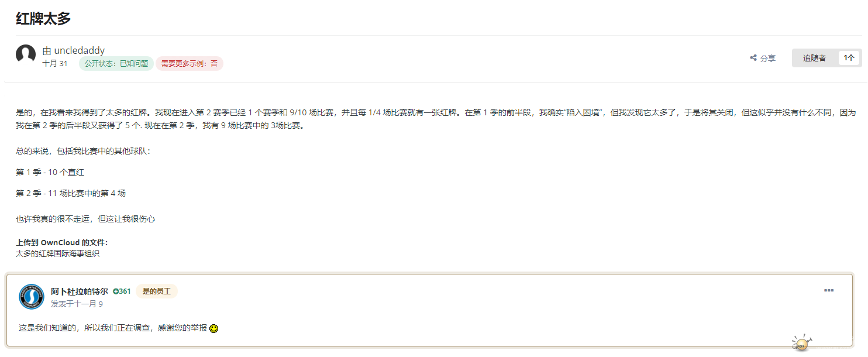Click the 公开状态：已知问题 status badge
The image size is (868, 357).
[x=116, y=64]
